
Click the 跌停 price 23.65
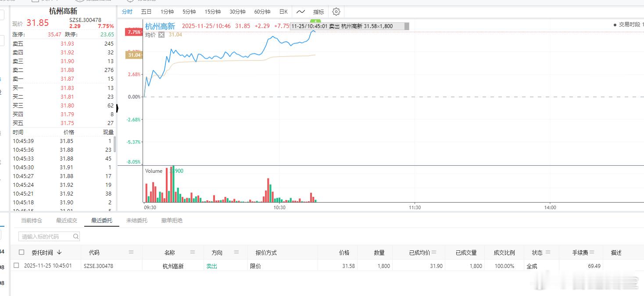click(107, 34)
